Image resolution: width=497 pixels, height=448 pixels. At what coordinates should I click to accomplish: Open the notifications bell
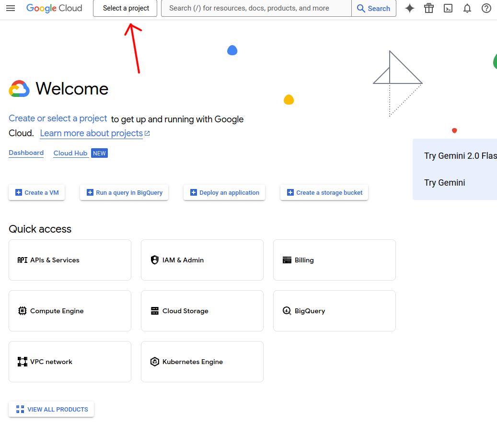467,8
